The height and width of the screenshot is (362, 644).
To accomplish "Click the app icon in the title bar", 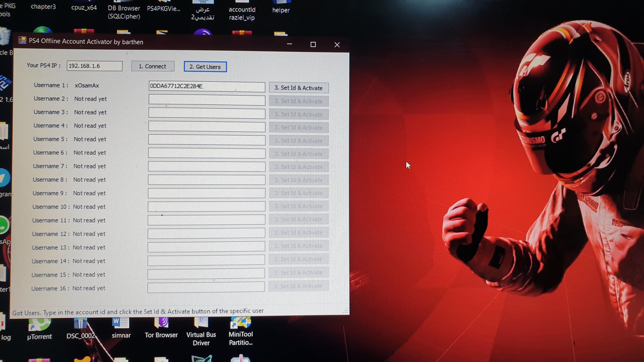I will coord(22,40).
